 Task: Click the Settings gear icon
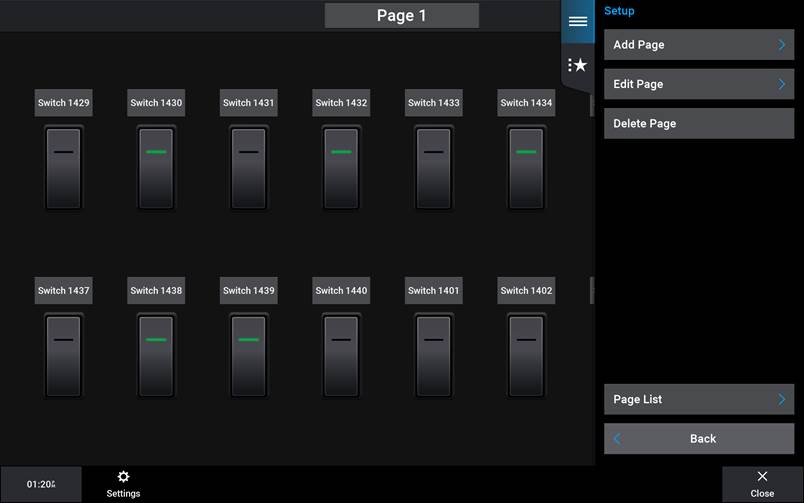coord(123,477)
